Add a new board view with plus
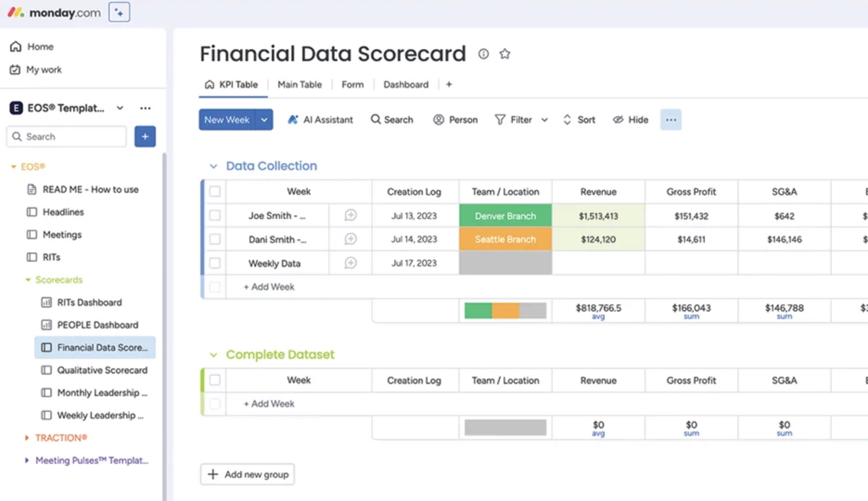This screenshot has height=501, width=868. [x=449, y=84]
